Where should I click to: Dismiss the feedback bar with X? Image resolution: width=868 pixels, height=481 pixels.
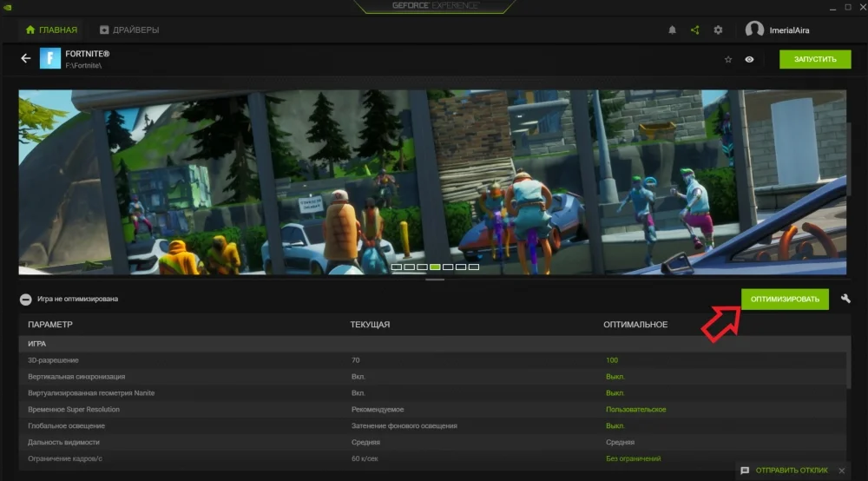841,471
